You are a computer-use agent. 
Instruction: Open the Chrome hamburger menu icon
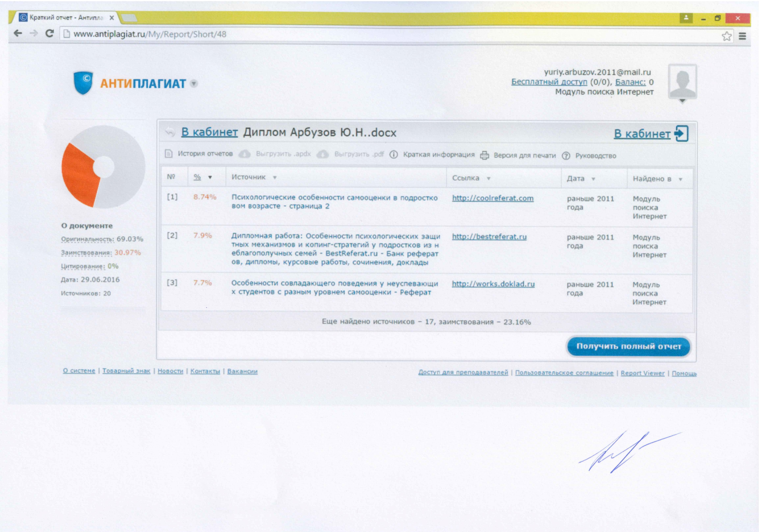pyautogui.click(x=743, y=36)
